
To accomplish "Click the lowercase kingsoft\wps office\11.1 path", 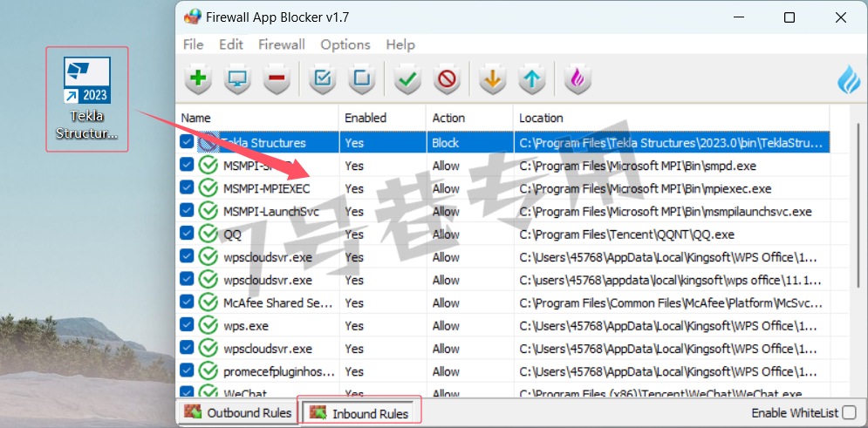I will coord(670,281).
